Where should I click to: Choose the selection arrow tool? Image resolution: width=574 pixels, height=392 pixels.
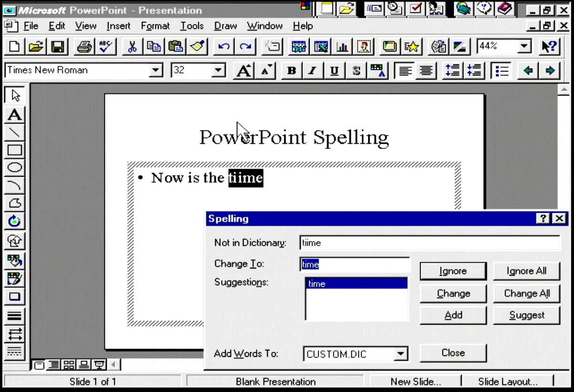click(x=15, y=96)
